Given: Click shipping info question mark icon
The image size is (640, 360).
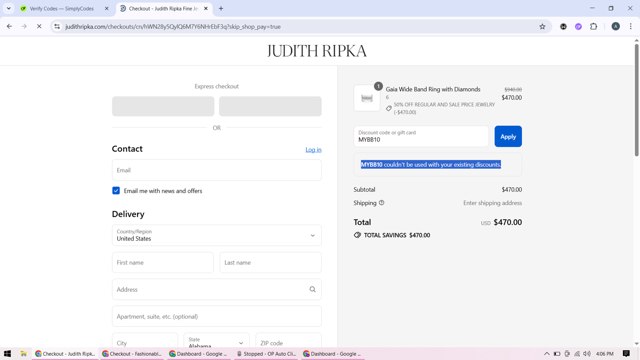Looking at the screenshot, I should pos(381,203).
